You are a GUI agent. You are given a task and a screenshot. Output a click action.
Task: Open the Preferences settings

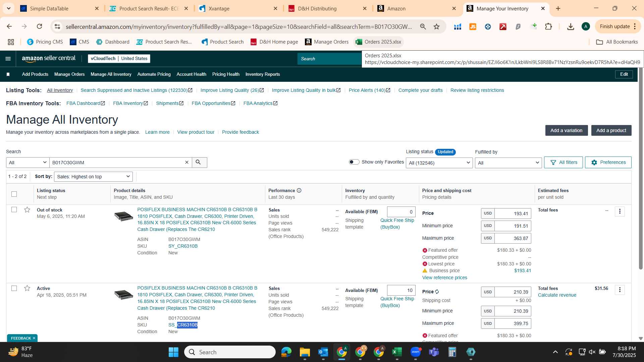click(608, 162)
